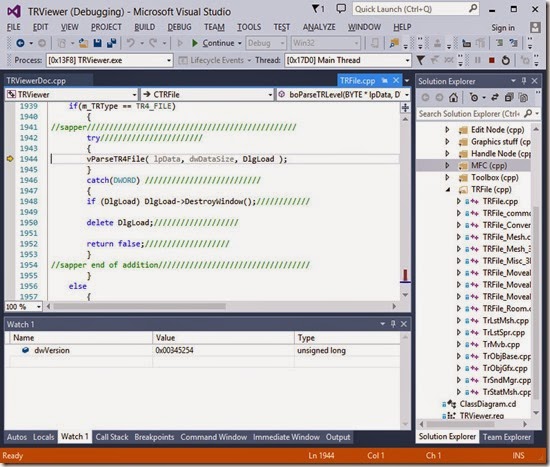
Task: Restart debugging with the circular arrow
Action: coord(505,60)
